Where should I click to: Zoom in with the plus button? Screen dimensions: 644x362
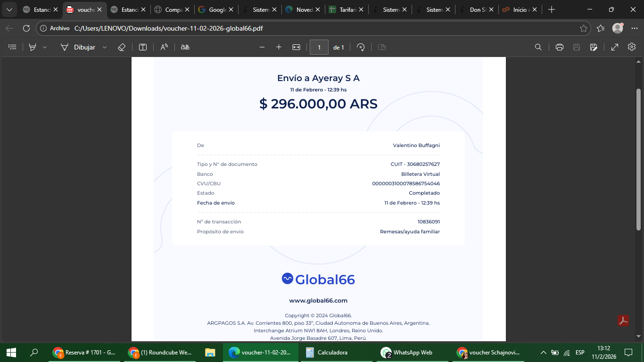(x=279, y=47)
